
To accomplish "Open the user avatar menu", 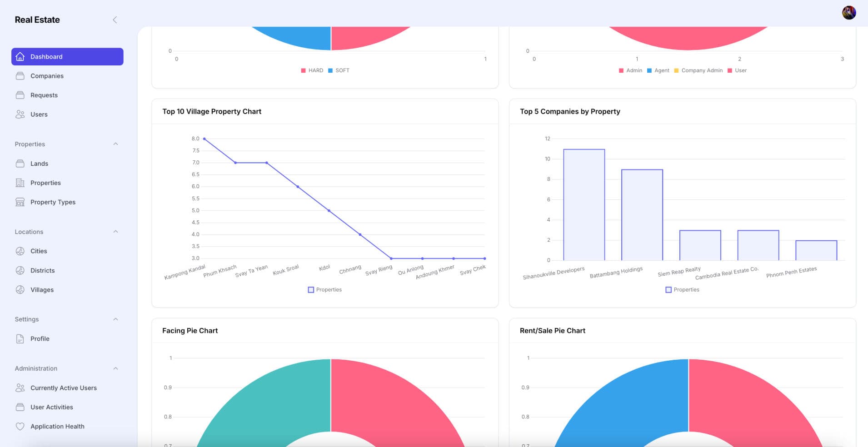I will click(x=849, y=13).
